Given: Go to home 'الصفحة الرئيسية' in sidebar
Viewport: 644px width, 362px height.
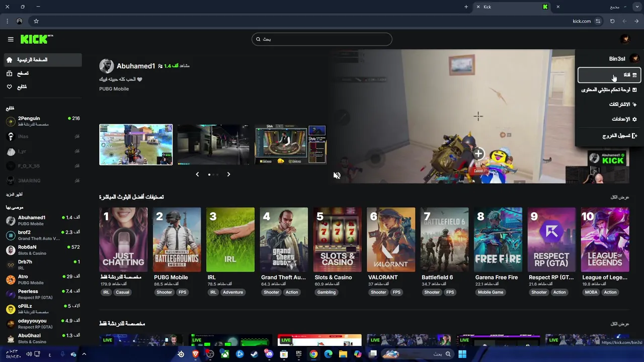Looking at the screenshot, I should pos(42,60).
